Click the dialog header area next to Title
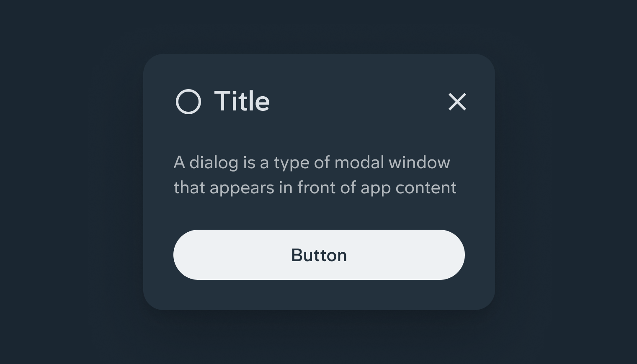Viewport: 637px width, 364px height. [335, 101]
